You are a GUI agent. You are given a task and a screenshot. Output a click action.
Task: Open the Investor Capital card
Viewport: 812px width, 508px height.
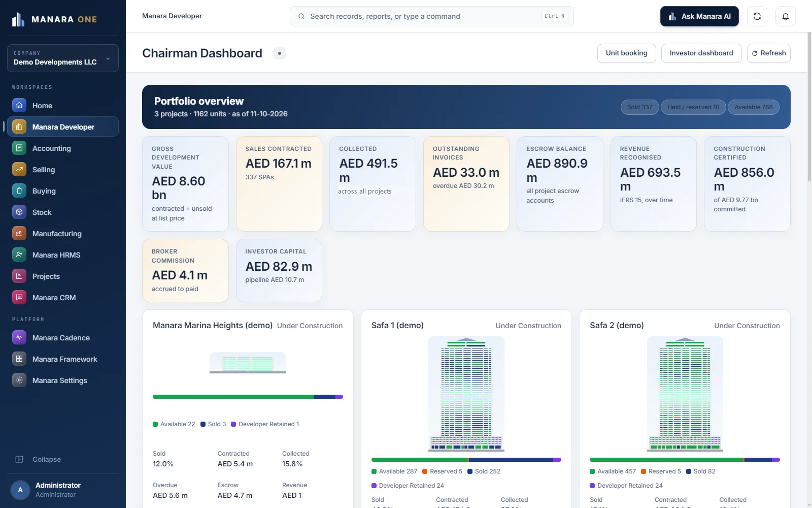[x=279, y=270]
